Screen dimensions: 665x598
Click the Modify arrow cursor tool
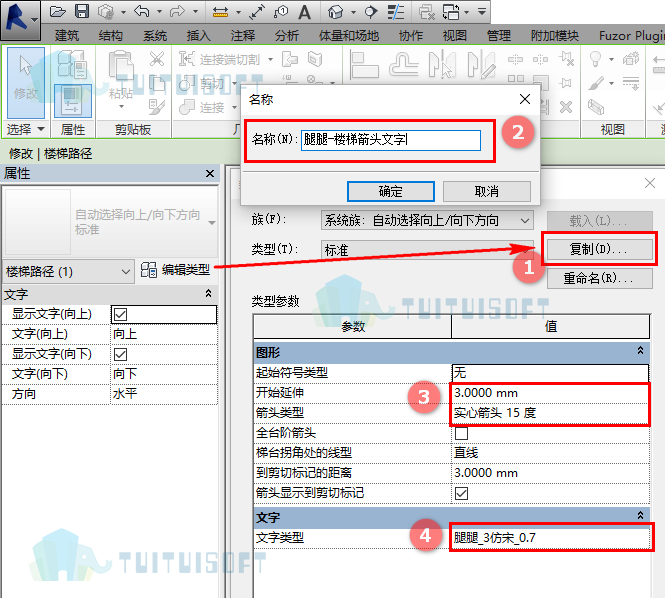tap(26, 82)
